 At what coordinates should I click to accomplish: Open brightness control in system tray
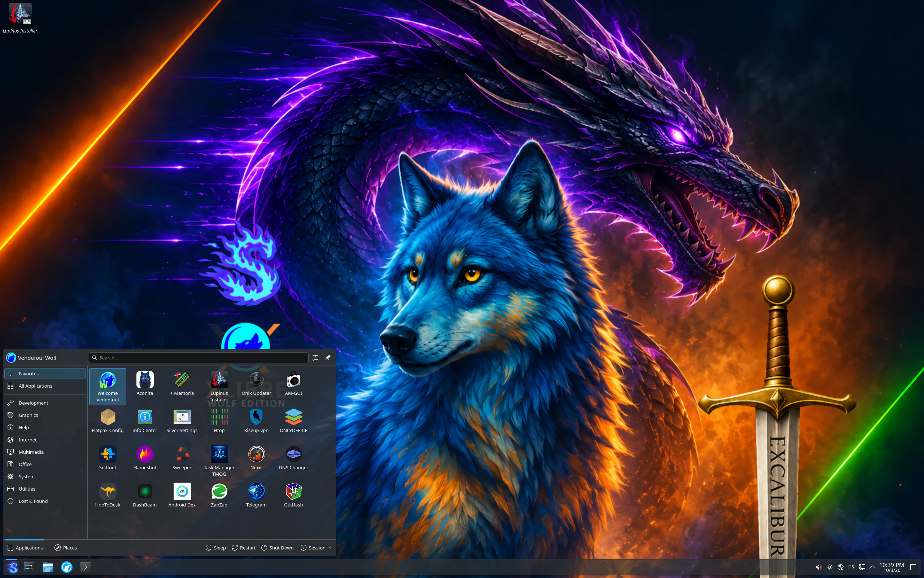pyautogui.click(x=829, y=567)
